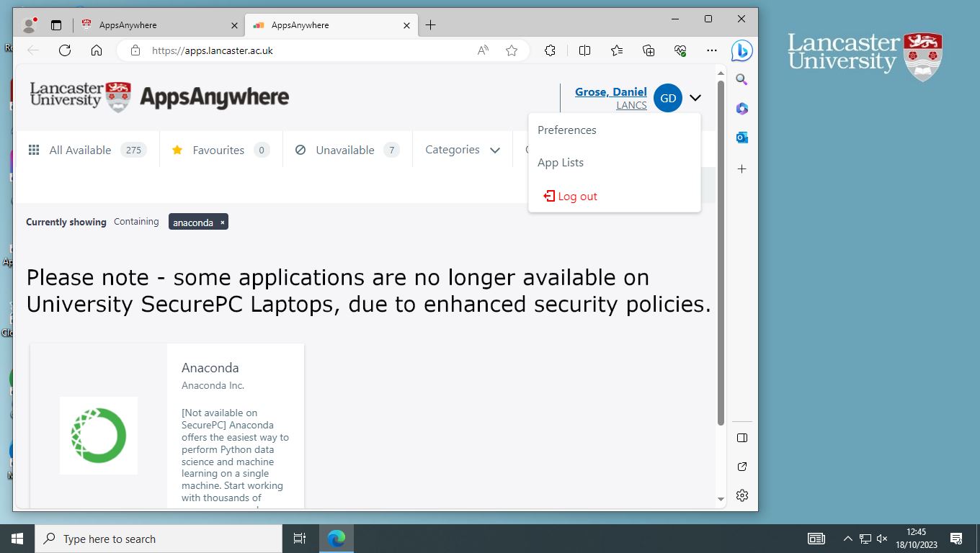Image resolution: width=980 pixels, height=553 pixels.
Task: Open App Lists from the account menu
Action: (x=561, y=162)
